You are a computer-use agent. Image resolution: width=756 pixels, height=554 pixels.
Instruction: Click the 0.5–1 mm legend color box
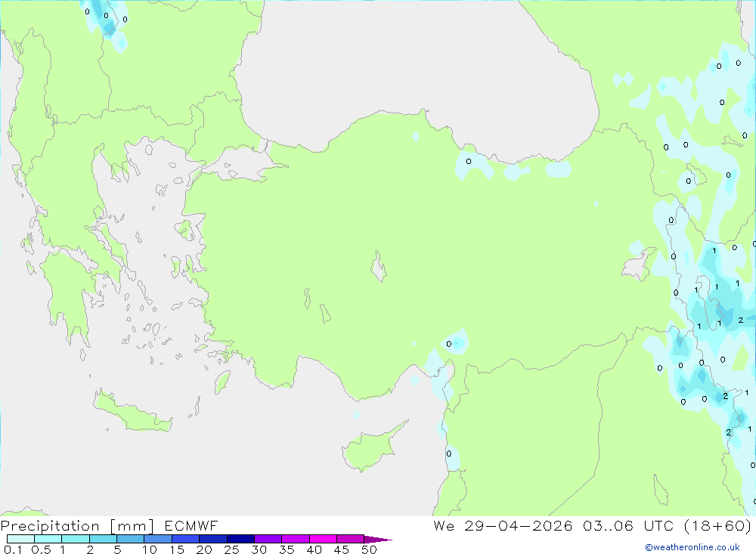(48, 539)
